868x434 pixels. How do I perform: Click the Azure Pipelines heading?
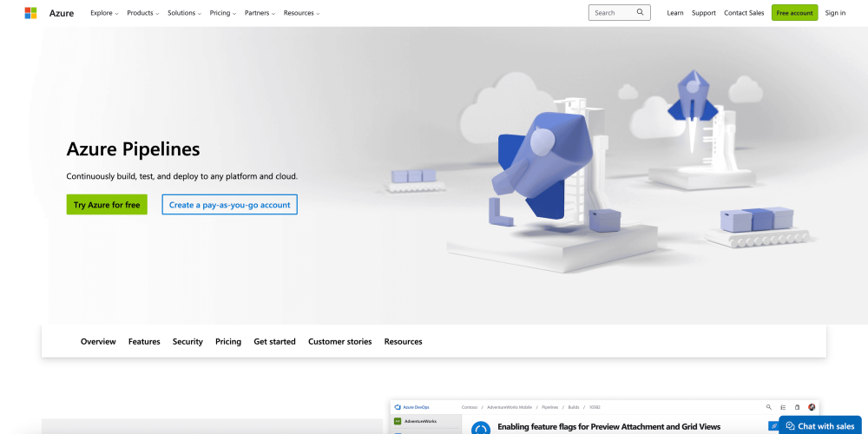133,149
